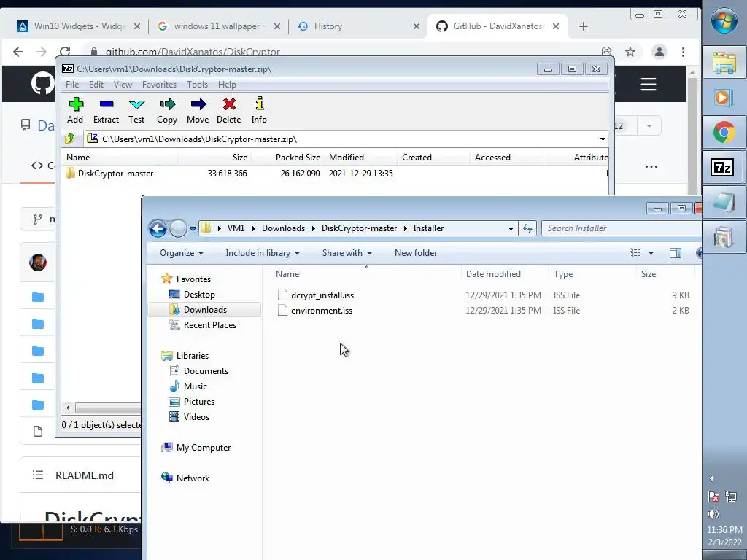Click the Delete red X in 7-Zip
This screenshot has width=747, height=560.
click(x=228, y=111)
